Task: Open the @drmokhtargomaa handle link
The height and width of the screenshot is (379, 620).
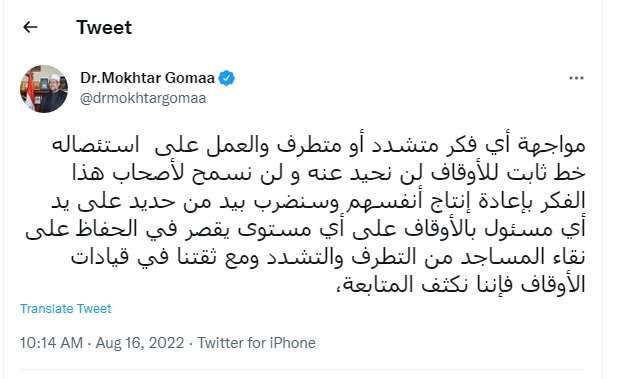Action: tap(143, 98)
